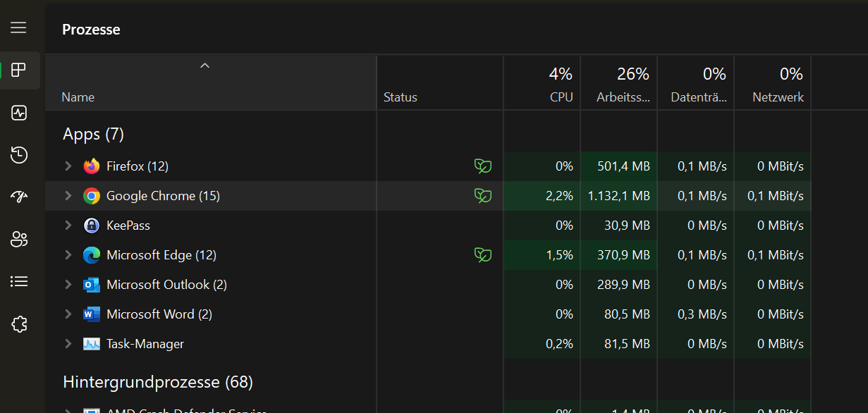
Task: Click the KeePass app icon
Action: (92, 226)
